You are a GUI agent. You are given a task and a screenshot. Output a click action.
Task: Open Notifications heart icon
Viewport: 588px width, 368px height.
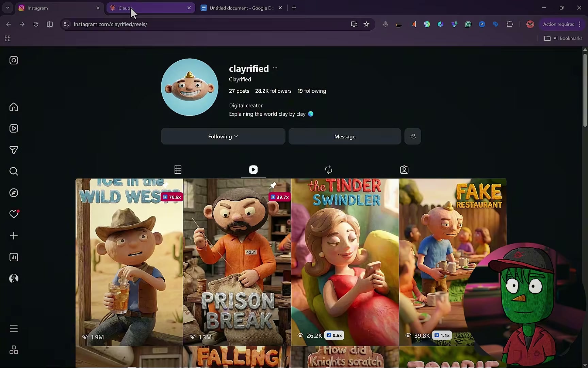(14, 214)
